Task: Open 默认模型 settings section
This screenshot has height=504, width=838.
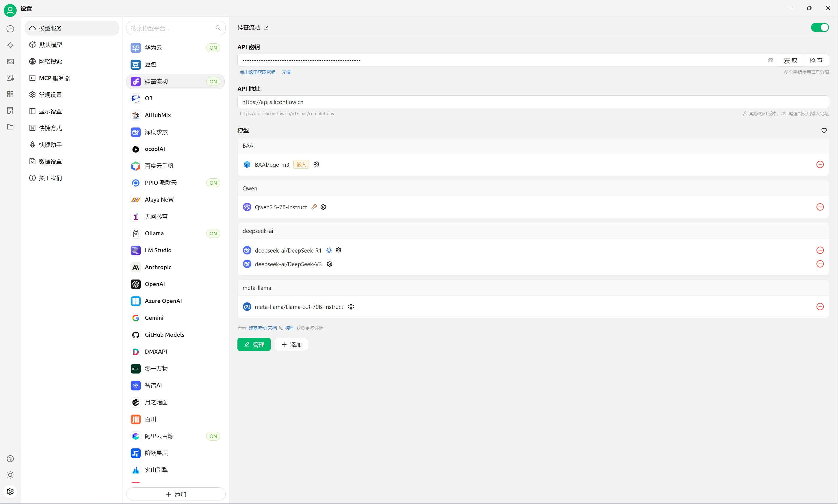Action: pos(72,45)
